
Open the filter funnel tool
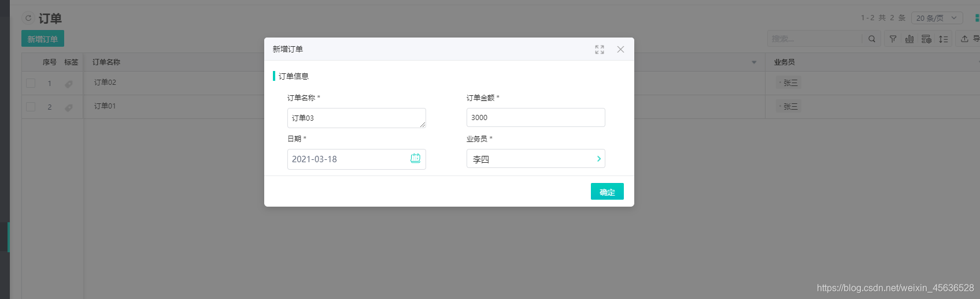[x=893, y=39]
